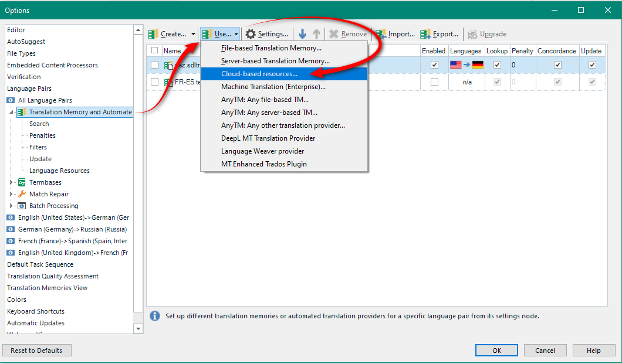Toggle Concordance checkbox in first row
This screenshot has height=364, width=622.
coord(557,65)
